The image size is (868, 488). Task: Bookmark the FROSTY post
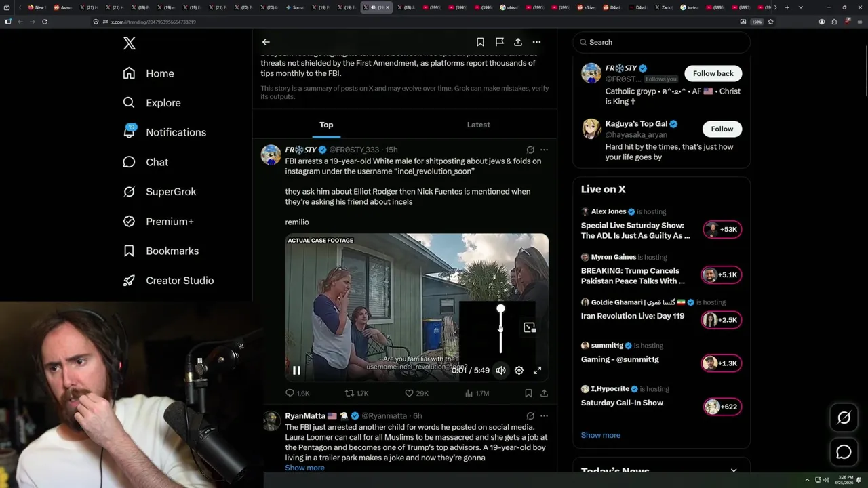tap(528, 393)
